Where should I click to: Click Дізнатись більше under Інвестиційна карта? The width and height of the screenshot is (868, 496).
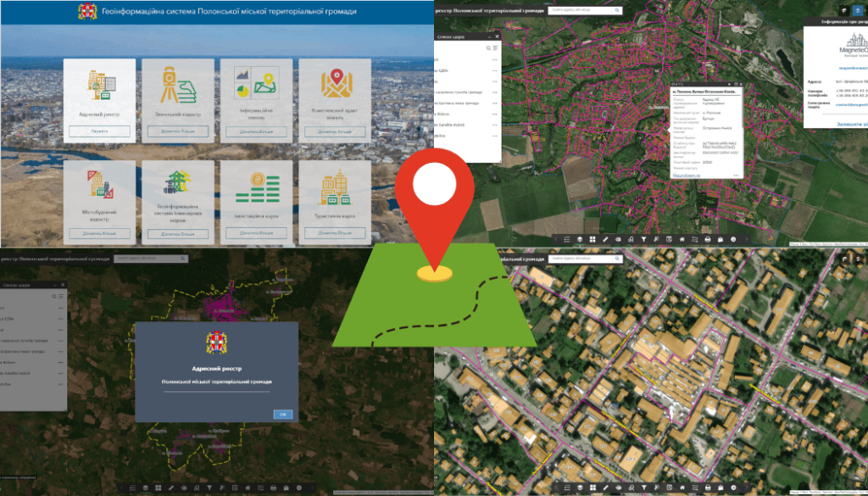256,234
